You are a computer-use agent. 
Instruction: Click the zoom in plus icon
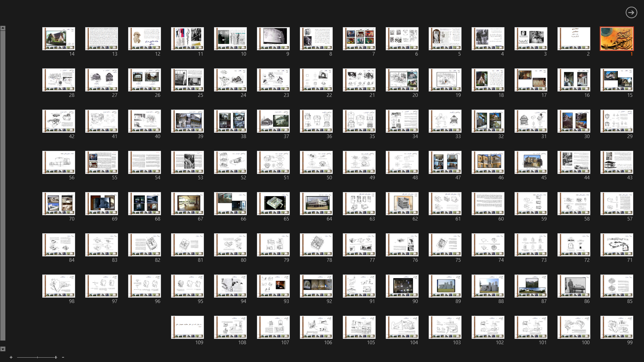11,357
